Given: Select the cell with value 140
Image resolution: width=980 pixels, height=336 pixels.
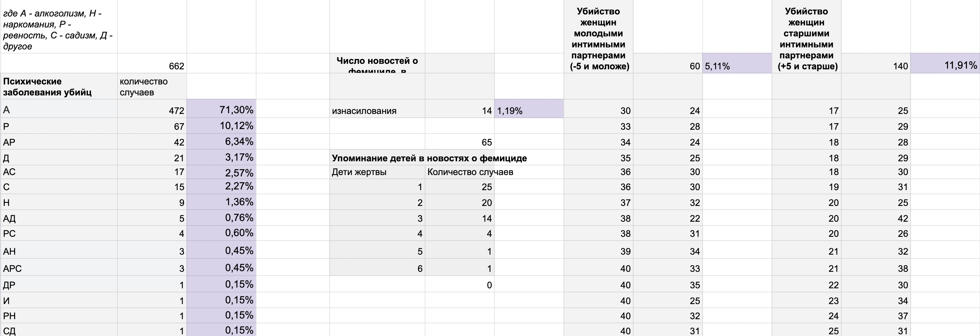Looking at the screenshot, I should point(876,63).
